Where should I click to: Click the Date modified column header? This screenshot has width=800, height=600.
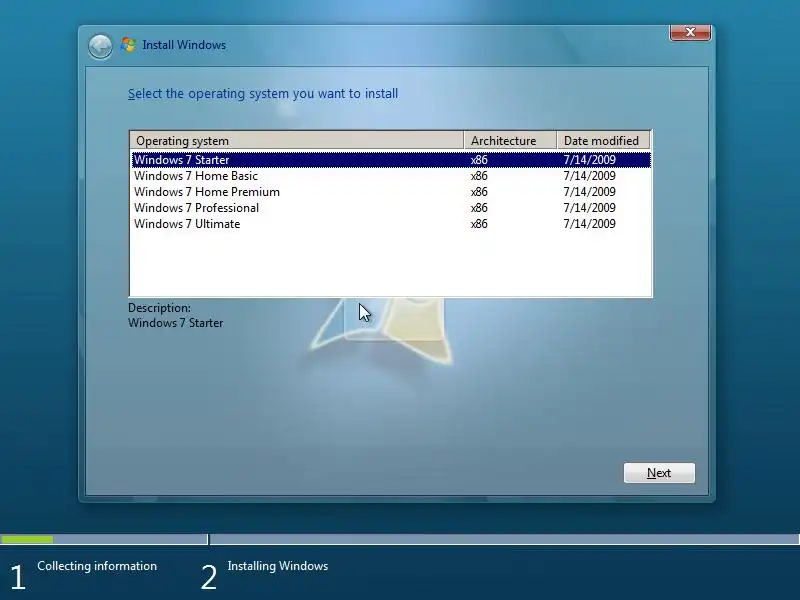(603, 140)
